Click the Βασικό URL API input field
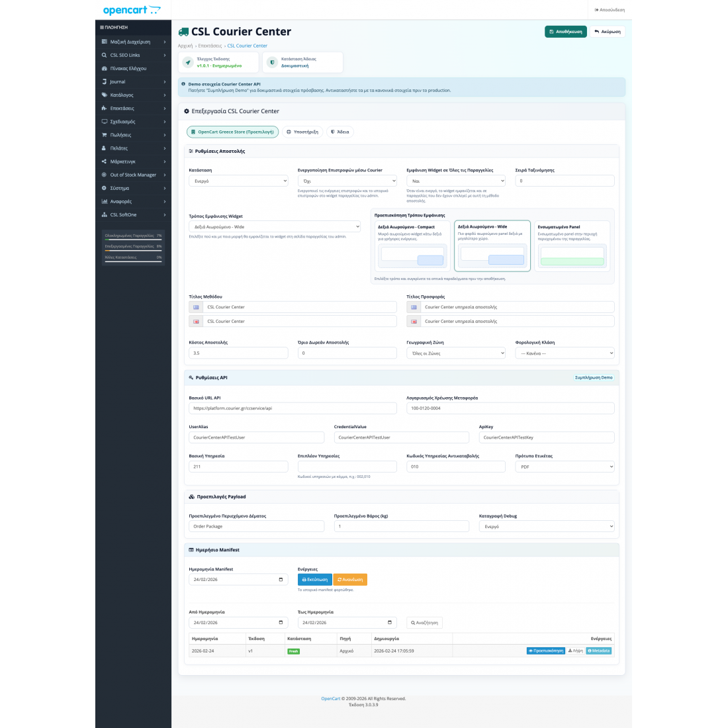Viewport: 728px width, 728px height. tap(293, 408)
